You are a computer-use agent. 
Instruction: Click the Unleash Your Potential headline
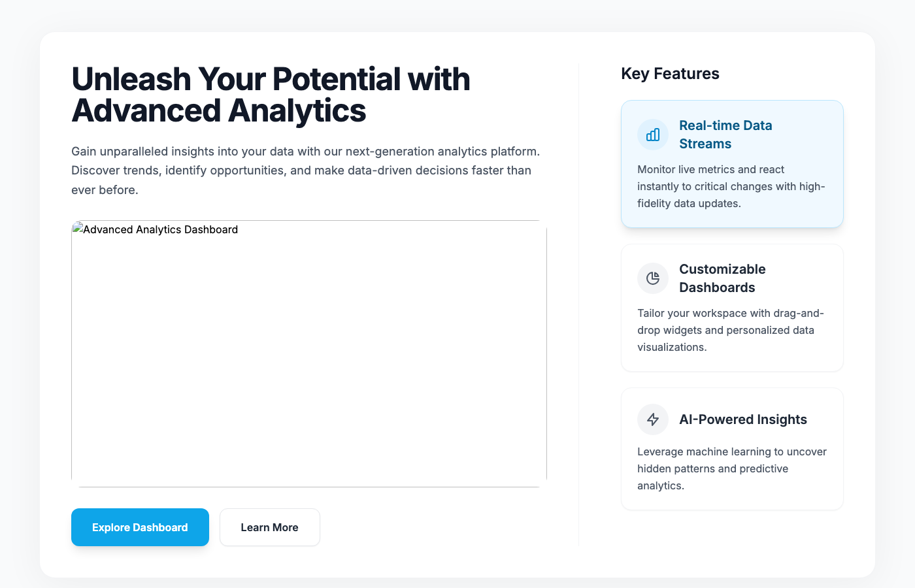point(271,95)
